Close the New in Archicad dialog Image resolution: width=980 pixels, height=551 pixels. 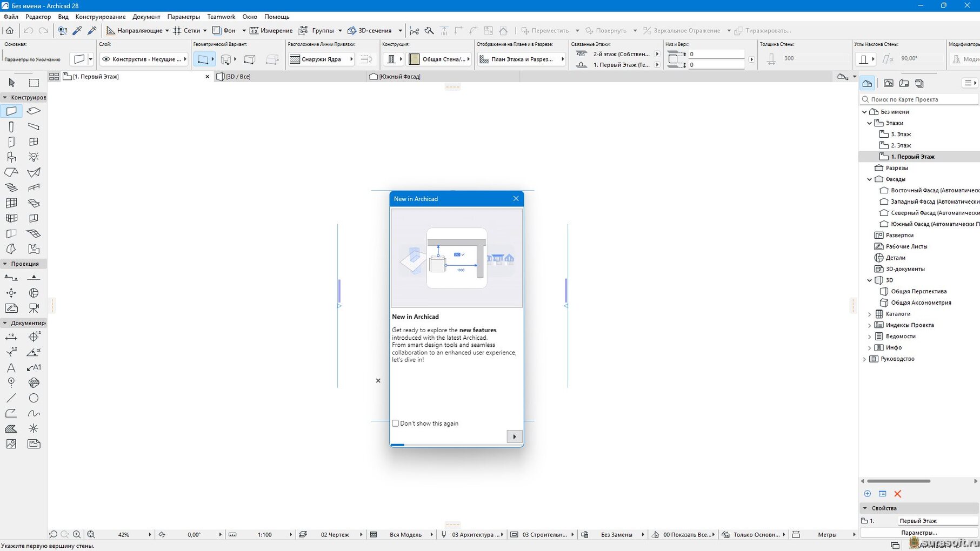516,199
